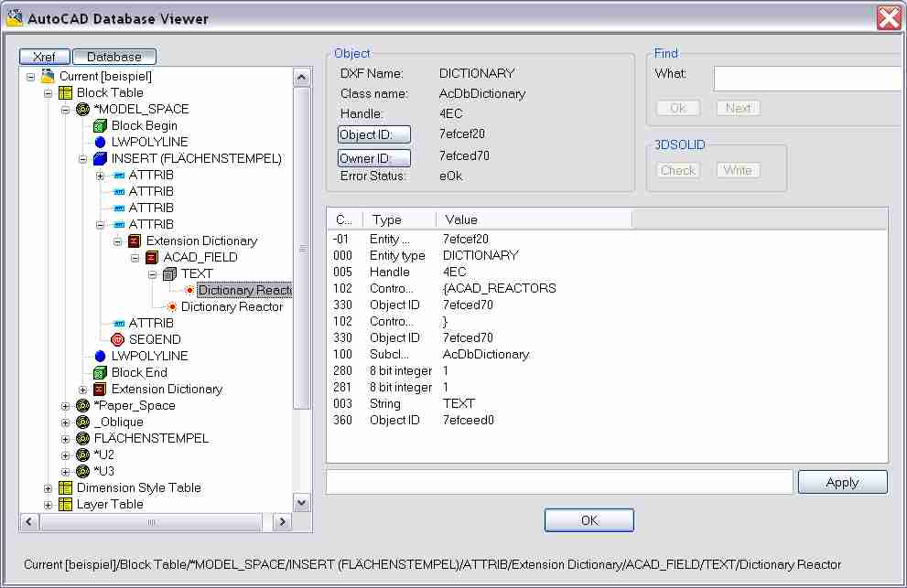Select the second Dictionary Reactor tree item
907x588 pixels.
[232, 306]
